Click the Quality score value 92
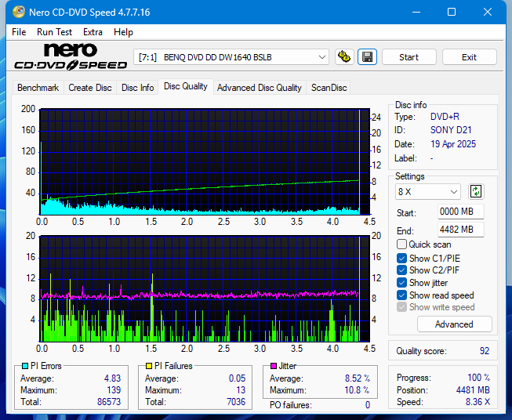This screenshot has width=512, height=420. tap(485, 351)
